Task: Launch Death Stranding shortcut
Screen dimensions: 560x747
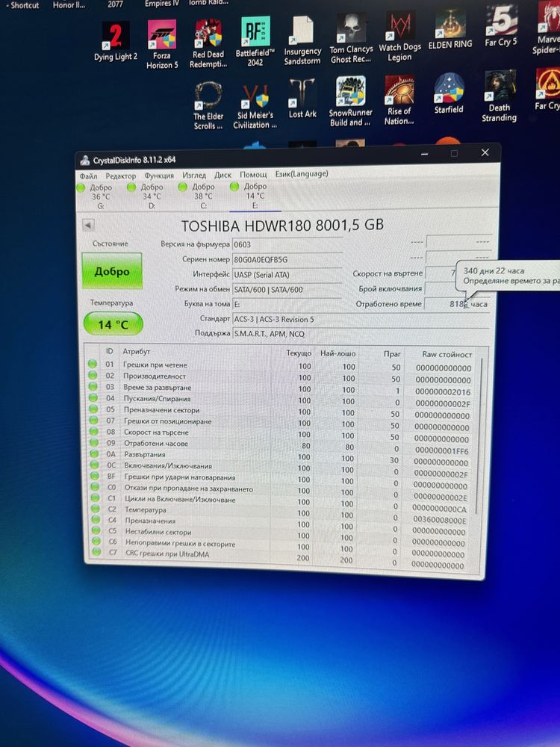Action: point(499,96)
